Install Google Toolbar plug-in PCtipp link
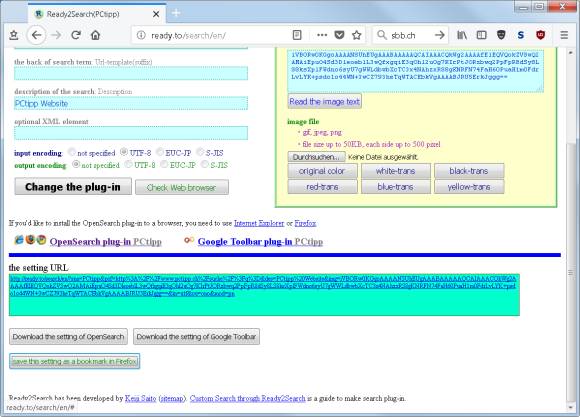The height and width of the screenshot is (417, 580). [x=260, y=242]
